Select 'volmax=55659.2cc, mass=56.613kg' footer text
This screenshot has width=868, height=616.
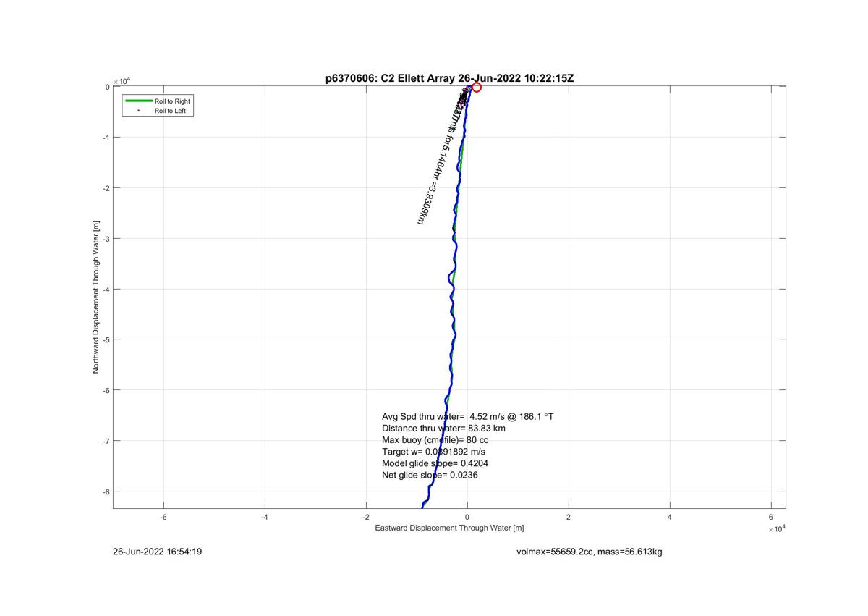590,552
